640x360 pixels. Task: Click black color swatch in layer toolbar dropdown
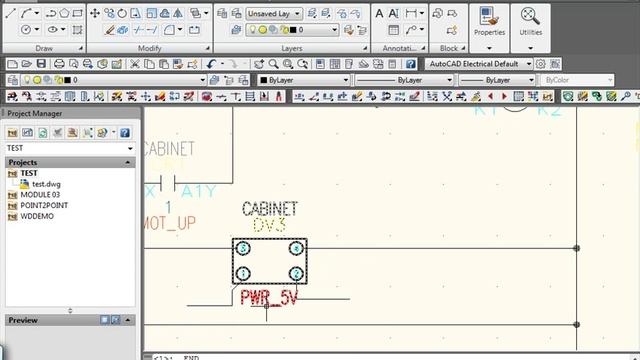(68, 80)
